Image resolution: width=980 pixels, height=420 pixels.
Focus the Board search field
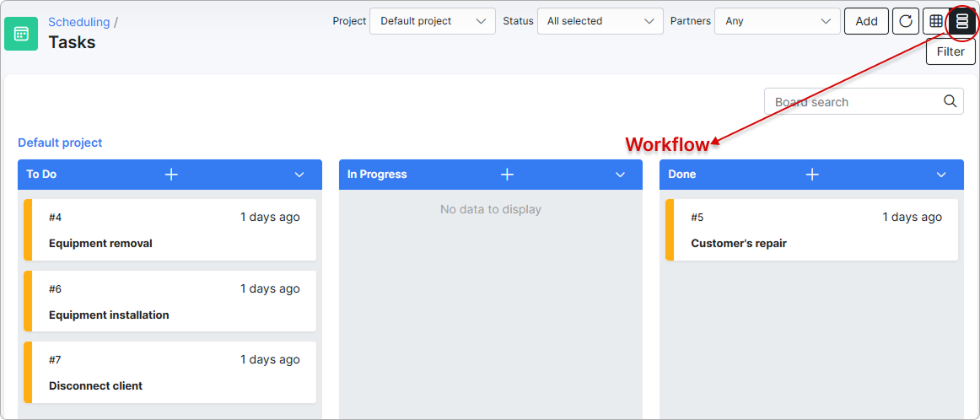point(864,101)
